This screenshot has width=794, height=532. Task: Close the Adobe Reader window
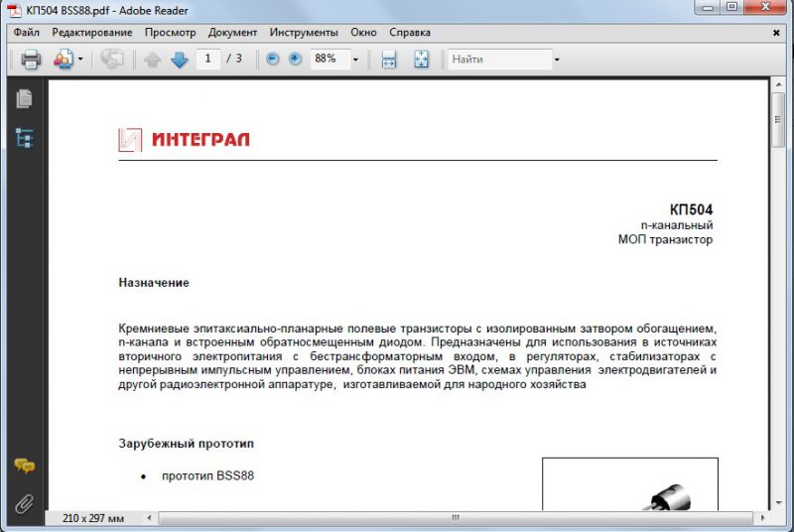(765, 7)
